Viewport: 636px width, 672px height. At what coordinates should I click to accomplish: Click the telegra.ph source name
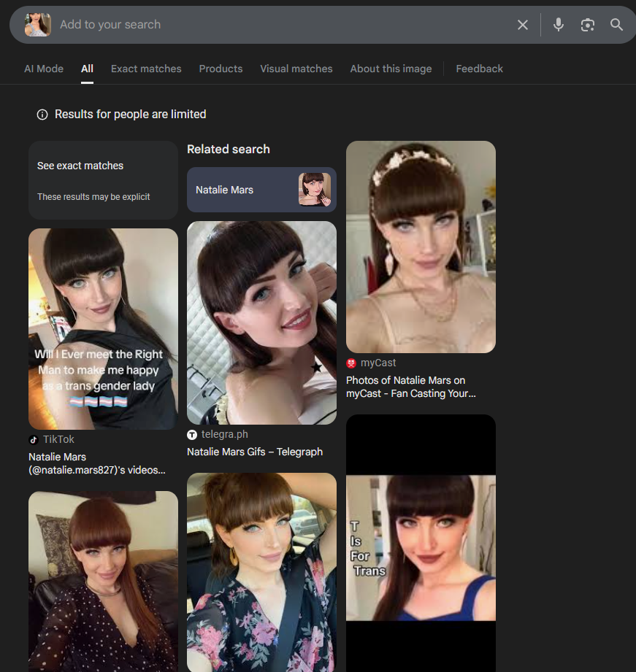click(x=224, y=434)
